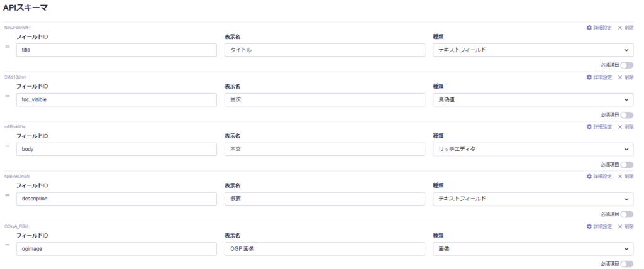Grab drag handle of title row
This screenshot has width=644, height=269.
tap(8, 47)
